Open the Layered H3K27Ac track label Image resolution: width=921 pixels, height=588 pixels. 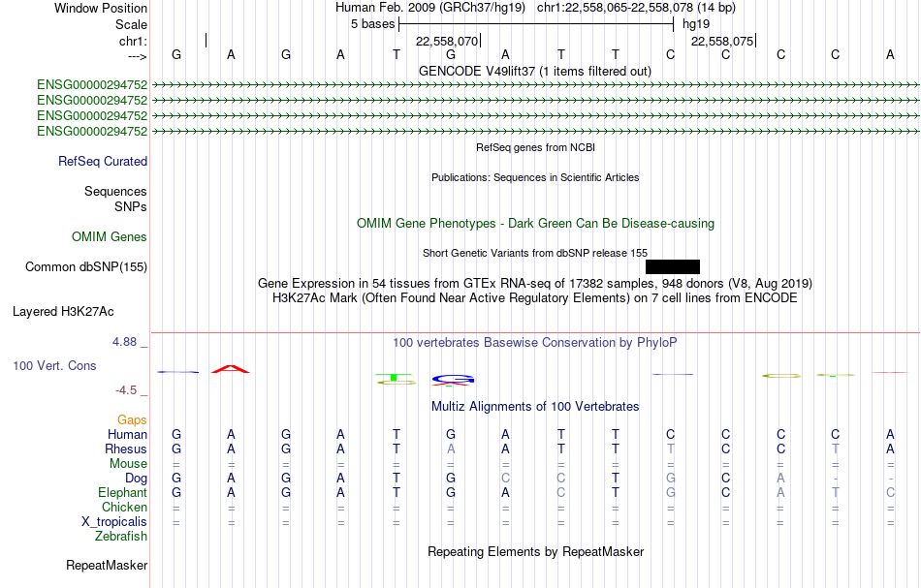[63, 312]
